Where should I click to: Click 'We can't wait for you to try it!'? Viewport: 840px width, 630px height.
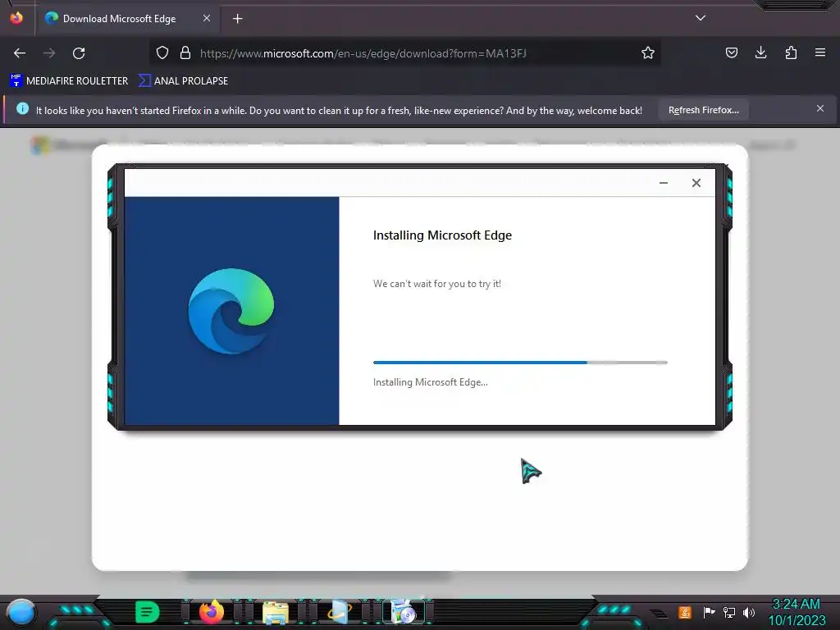(x=437, y=283)
